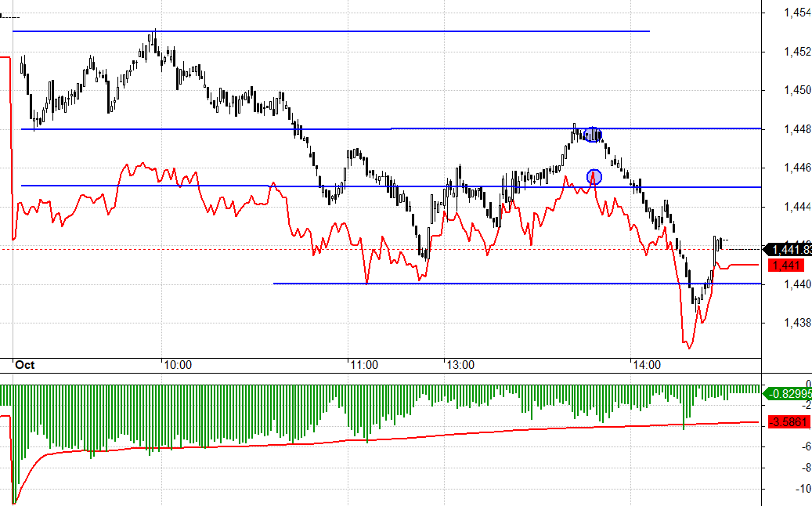Select the red 1,441 value label

pos(785,266)
